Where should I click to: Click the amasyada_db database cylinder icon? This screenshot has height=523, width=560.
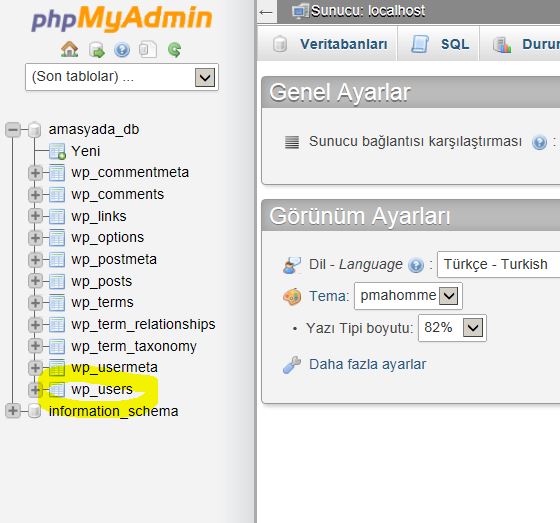[x=34, y=130]
